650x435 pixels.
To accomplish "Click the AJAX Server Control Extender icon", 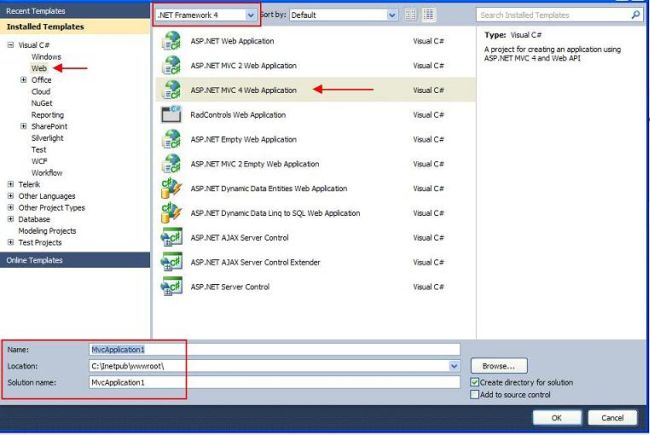I will click(171, 262).
